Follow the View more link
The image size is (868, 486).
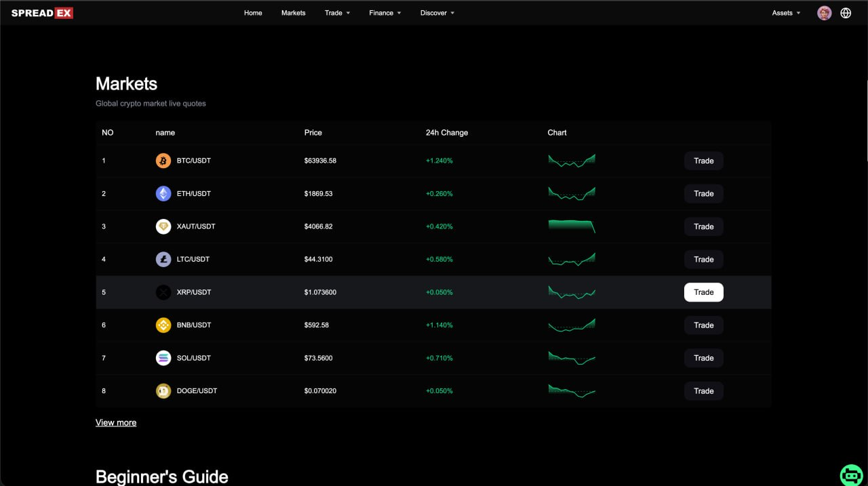[x=116, y=422]
